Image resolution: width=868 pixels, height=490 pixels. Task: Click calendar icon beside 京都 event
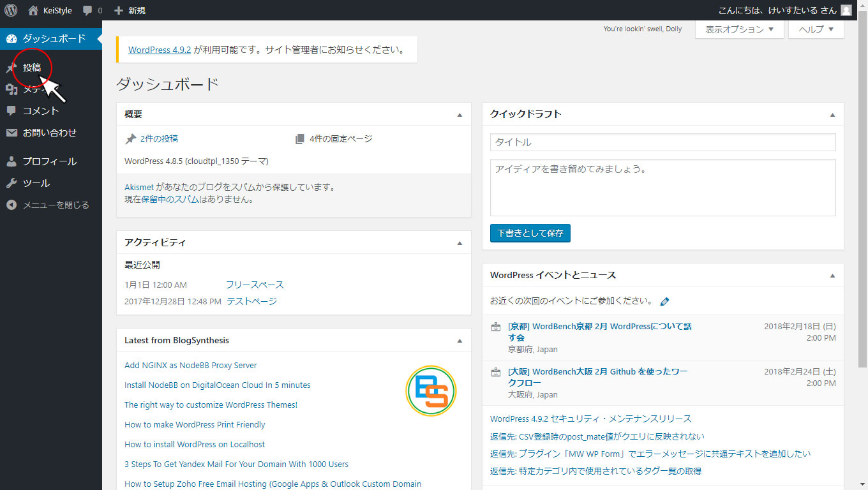coord(495,327)
